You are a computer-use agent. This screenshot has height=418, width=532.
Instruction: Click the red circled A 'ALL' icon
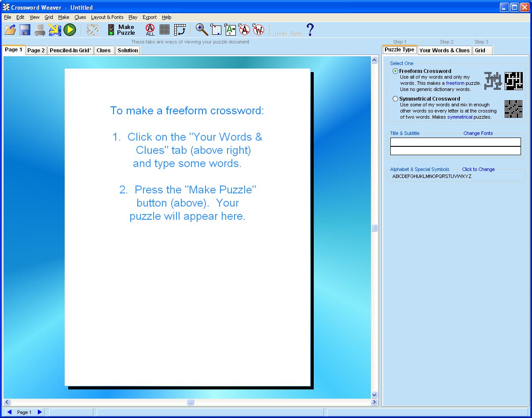point(150,30)
